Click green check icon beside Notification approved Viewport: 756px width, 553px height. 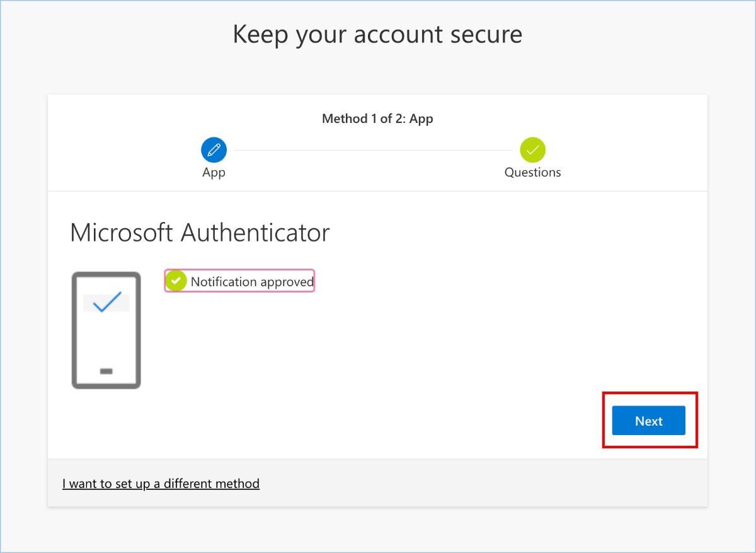point(176,281)
